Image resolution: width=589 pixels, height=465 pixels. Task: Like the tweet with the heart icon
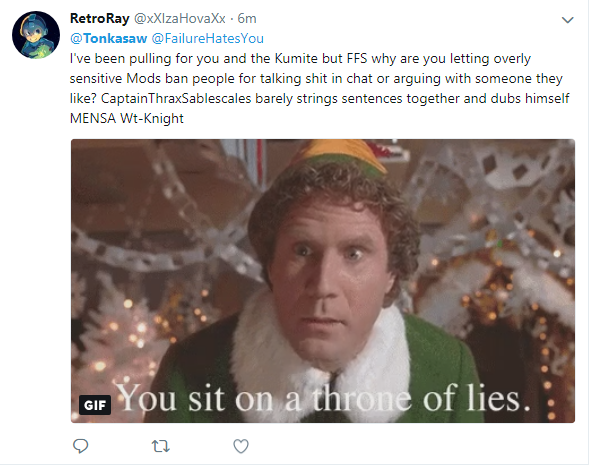(x=241, y=446)
